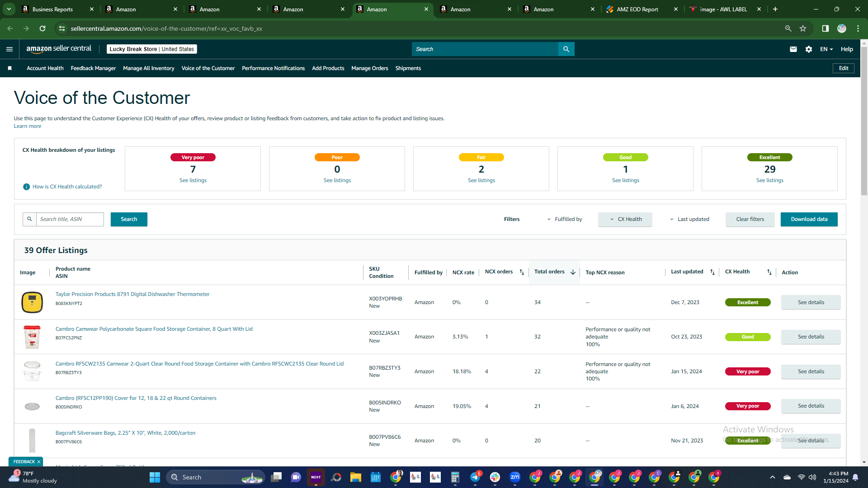See details for Taylor Precision Thermometer

point(811,302)
